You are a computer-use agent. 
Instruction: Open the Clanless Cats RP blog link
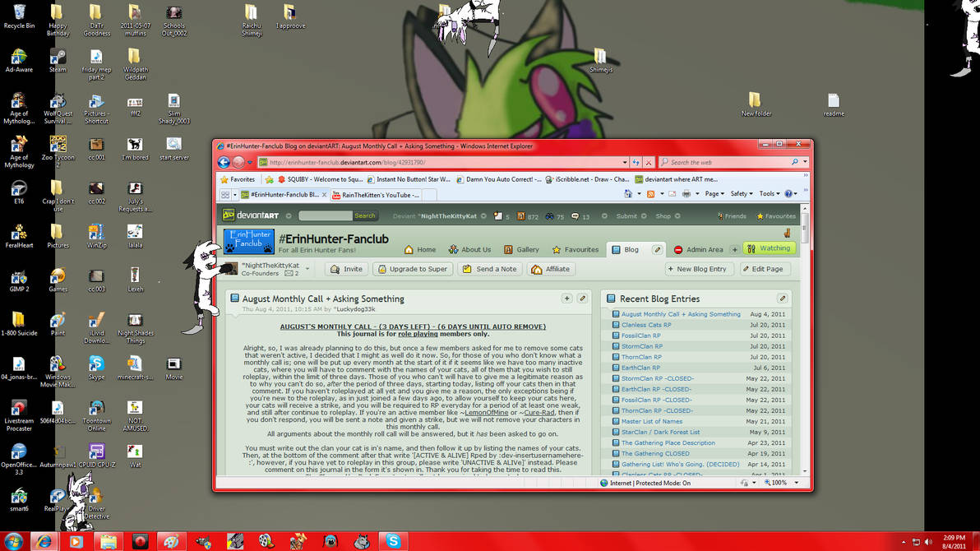645,325
